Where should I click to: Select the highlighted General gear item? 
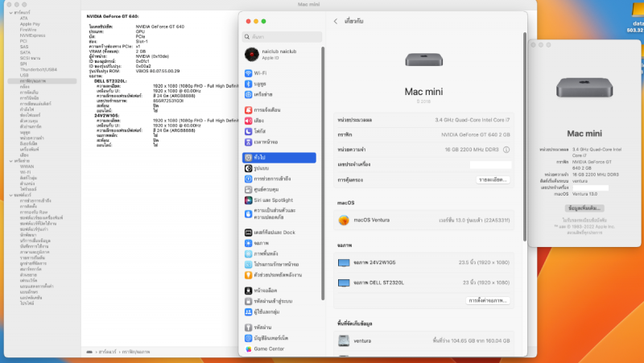click(279, 157)
